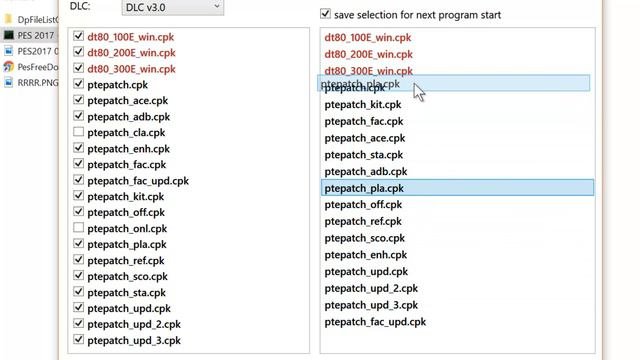640x360 pixels.
Task: Uncheck ptepatch_pla.cpk checkbox in left list
Action: click(x=78, y=243)
